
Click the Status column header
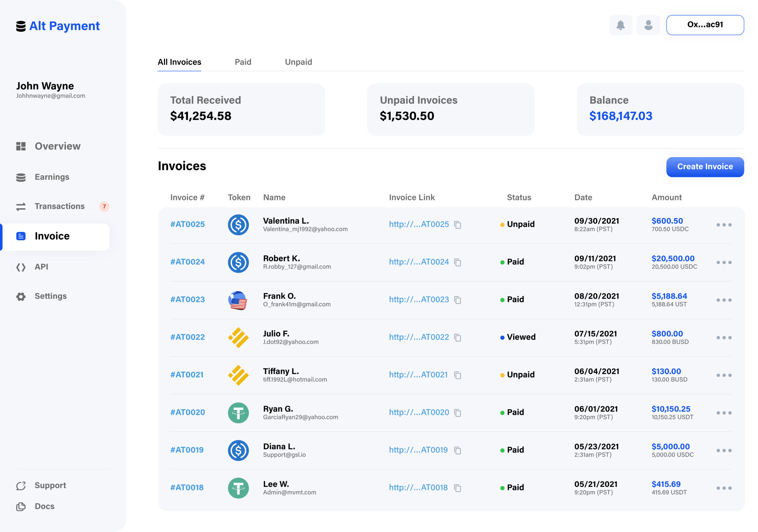click(x=519, y=198)
